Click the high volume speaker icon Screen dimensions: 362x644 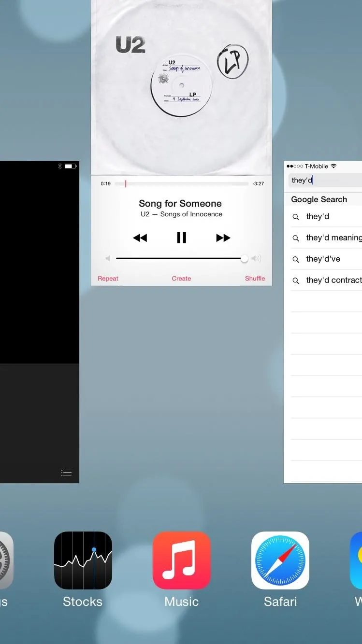(x=257, y=259)
